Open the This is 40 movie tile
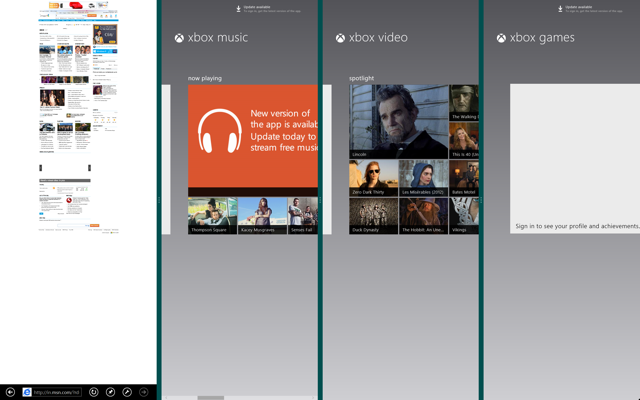 464,140
